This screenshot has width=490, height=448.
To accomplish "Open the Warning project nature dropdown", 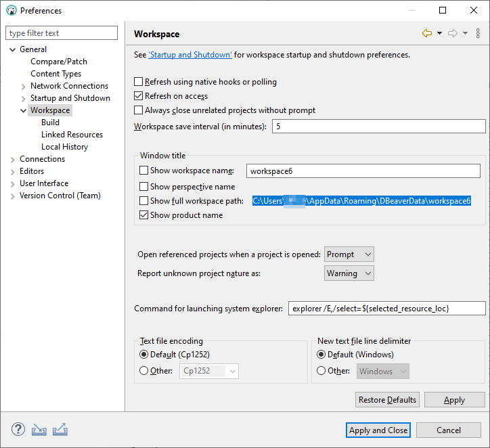I will coord(349,273).
